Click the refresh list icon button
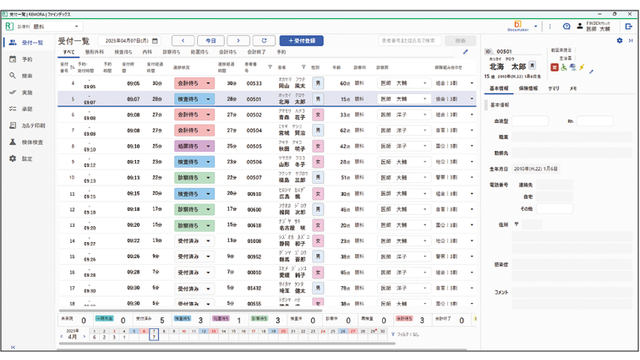640x360 pixels. (264, 40)
